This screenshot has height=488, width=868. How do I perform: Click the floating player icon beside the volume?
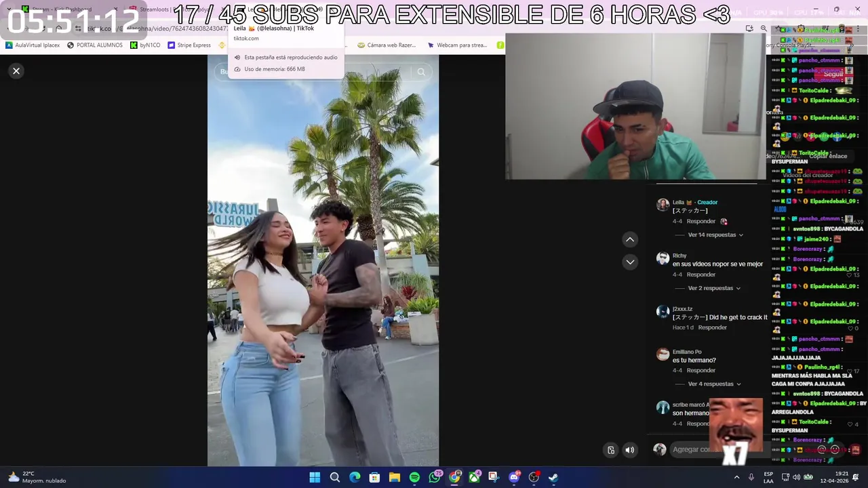click(611, 450)
